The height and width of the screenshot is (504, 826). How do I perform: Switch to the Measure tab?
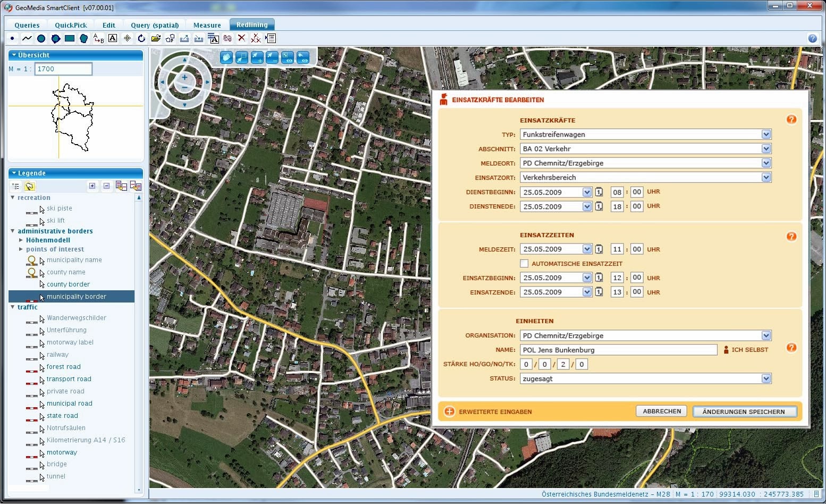point(206,24)
